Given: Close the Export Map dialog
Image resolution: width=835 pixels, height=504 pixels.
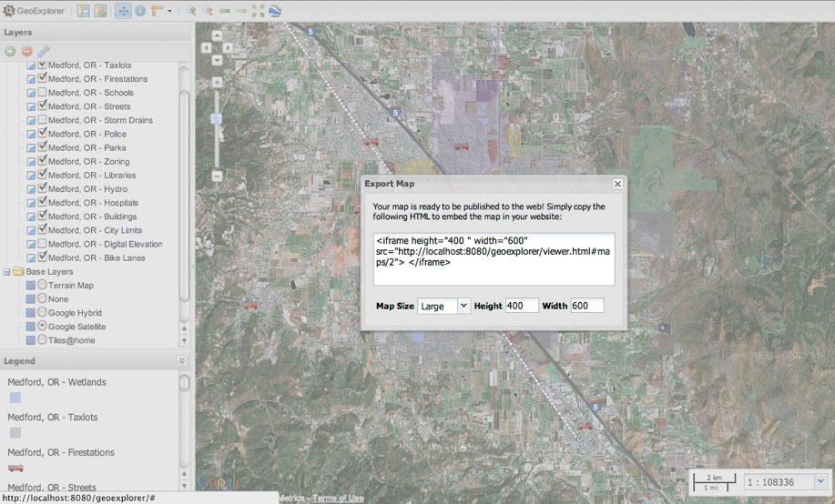Looking at the screenshot, I should tap(617, 184).
